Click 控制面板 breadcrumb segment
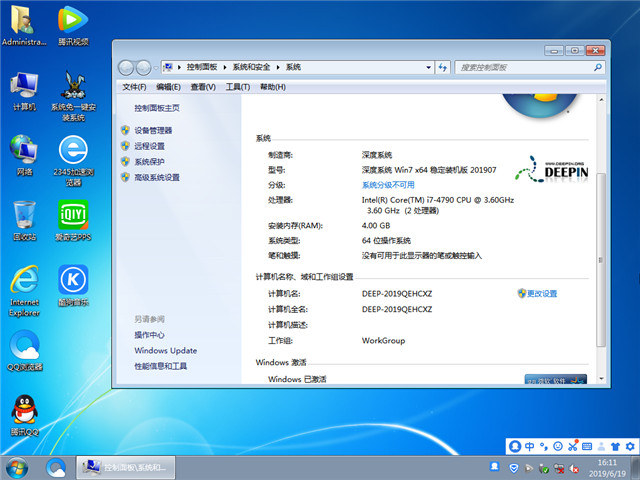640x480 pixels. 202,67
